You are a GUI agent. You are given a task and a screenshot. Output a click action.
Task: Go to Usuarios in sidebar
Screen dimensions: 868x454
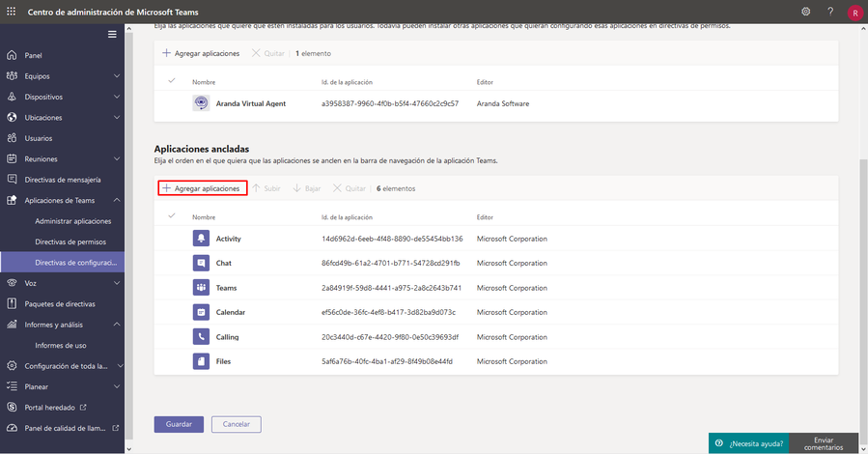click(39, 138)
